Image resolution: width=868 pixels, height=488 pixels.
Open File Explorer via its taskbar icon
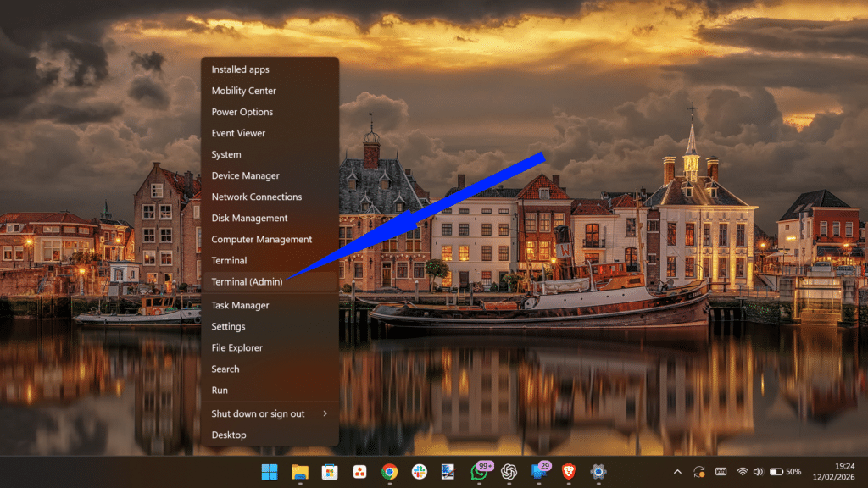click(x=300, y=472)
